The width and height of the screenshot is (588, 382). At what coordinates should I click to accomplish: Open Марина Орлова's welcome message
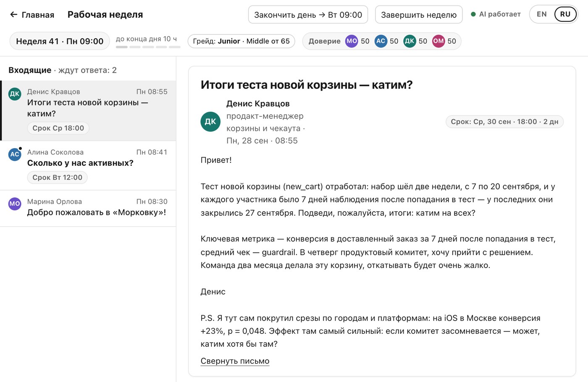coord(88,208)
